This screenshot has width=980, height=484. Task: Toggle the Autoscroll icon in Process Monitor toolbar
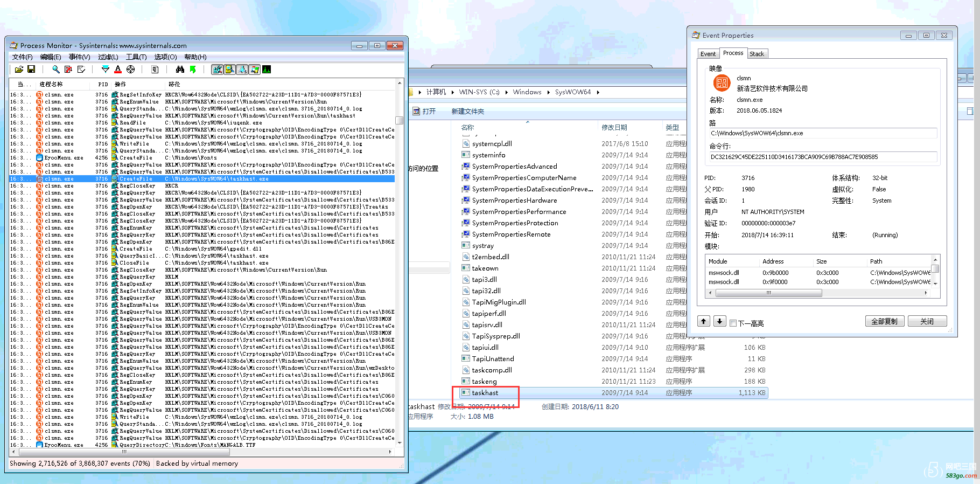68,70
